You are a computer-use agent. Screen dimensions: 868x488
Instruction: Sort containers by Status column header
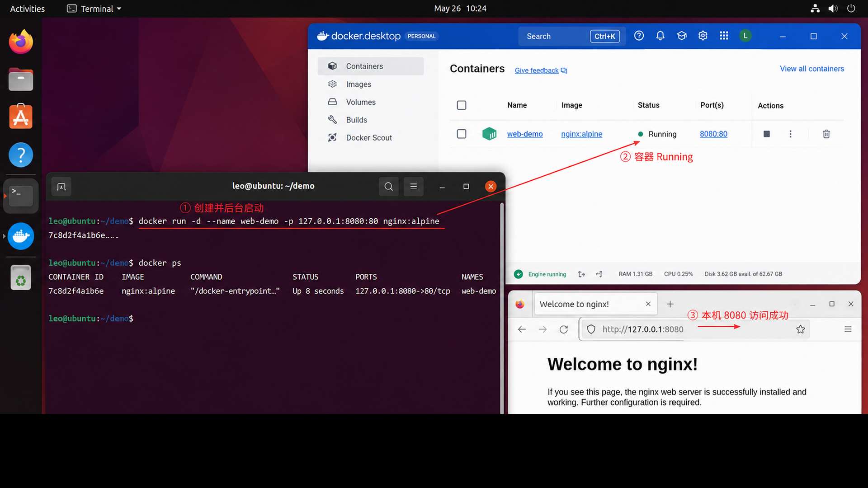[648, 105]
